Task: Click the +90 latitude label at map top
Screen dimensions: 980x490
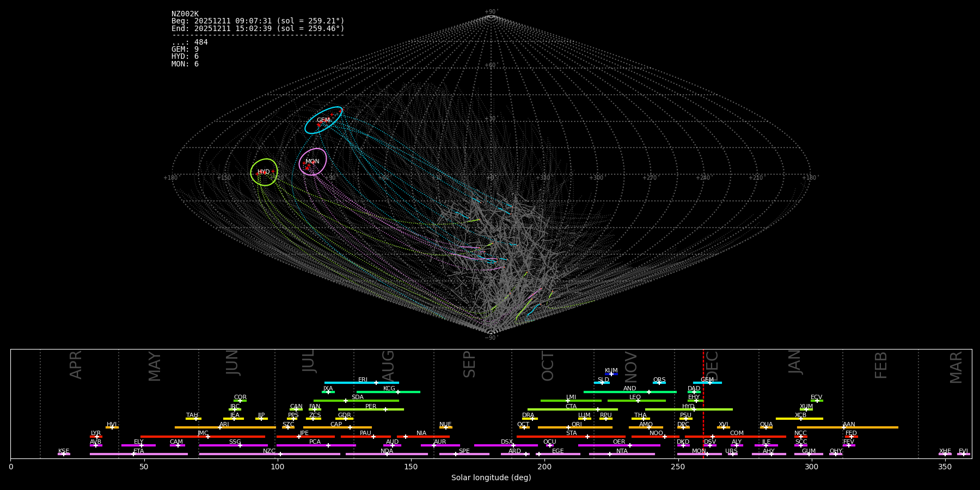Action: pyautogui.click(x=491, y=12)
